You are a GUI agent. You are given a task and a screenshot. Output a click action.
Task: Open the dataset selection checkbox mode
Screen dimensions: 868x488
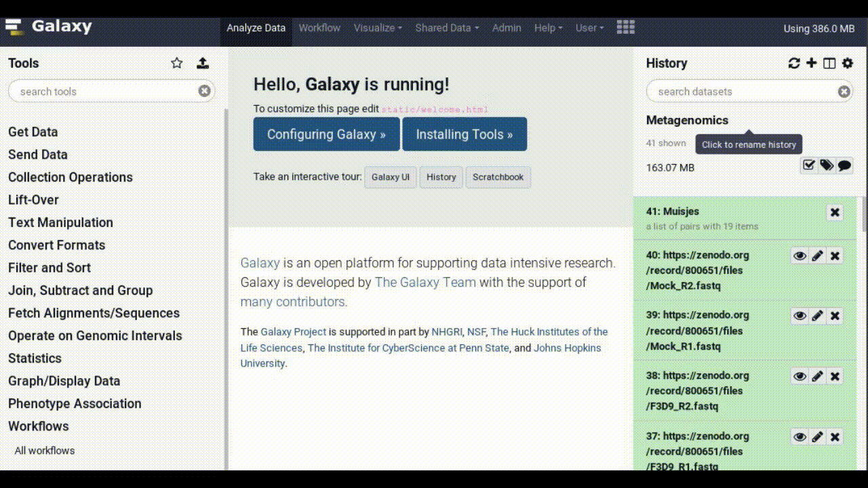point(808,165)
